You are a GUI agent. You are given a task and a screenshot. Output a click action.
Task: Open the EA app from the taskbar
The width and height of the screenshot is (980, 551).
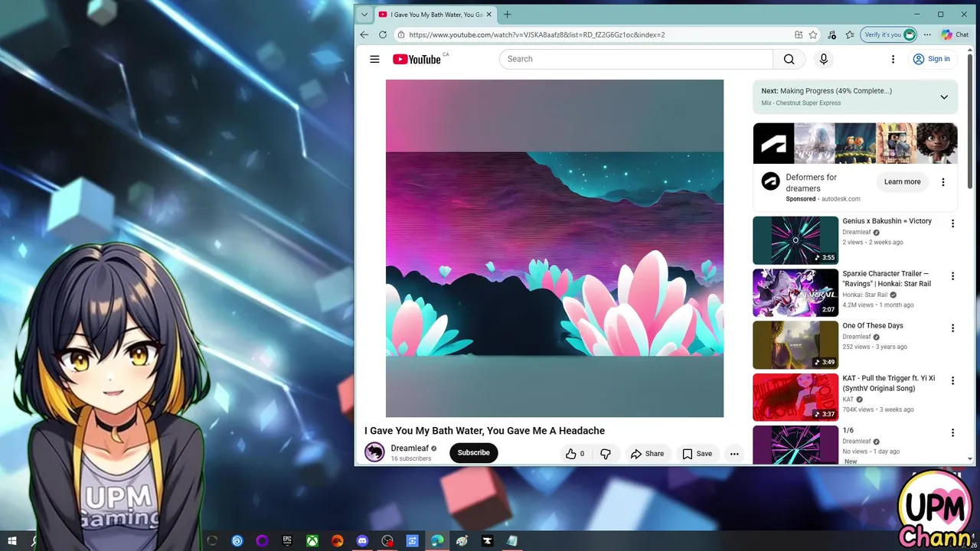click(x=338, y=541)
